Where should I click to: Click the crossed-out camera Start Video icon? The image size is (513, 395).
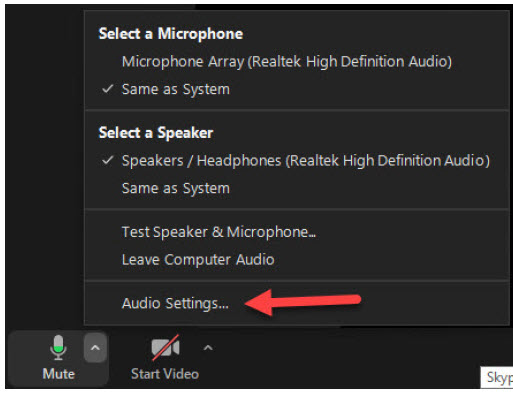(165, 348)
